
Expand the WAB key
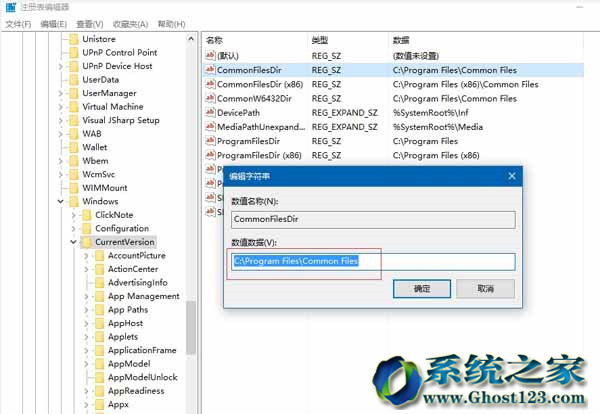tap(60, 134)
